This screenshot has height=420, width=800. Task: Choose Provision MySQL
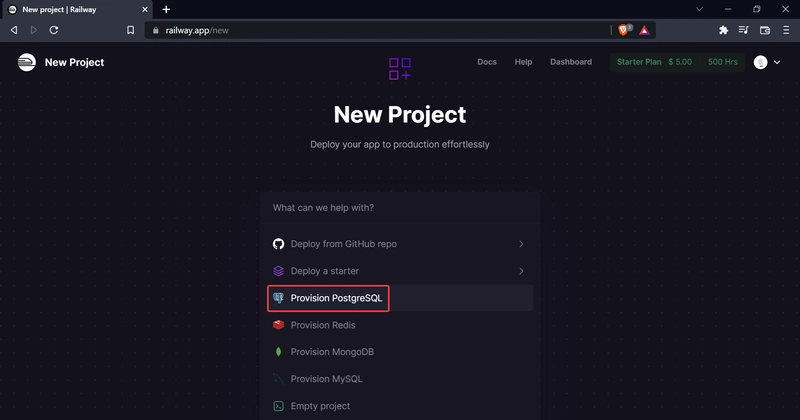tap(400, 379)
